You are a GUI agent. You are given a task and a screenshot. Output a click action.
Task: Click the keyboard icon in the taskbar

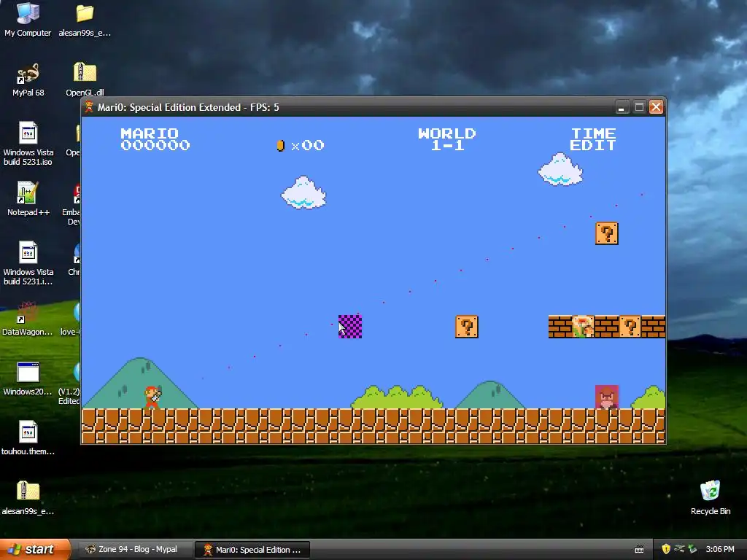(639, 550)
